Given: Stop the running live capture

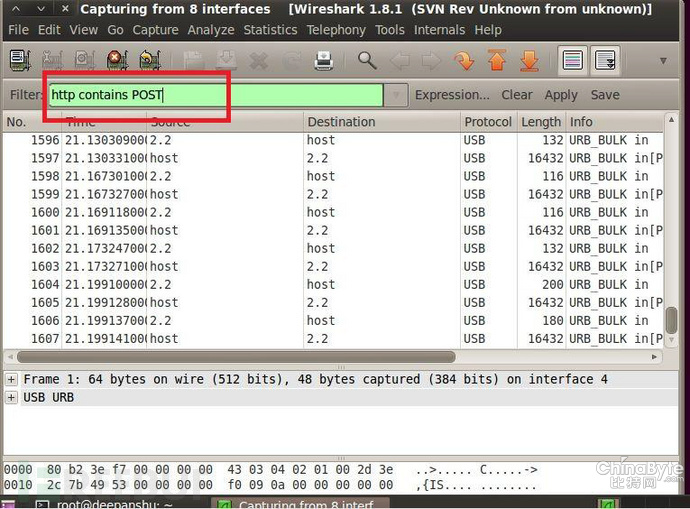Looking at the screenshot, I should coord(116,61).
